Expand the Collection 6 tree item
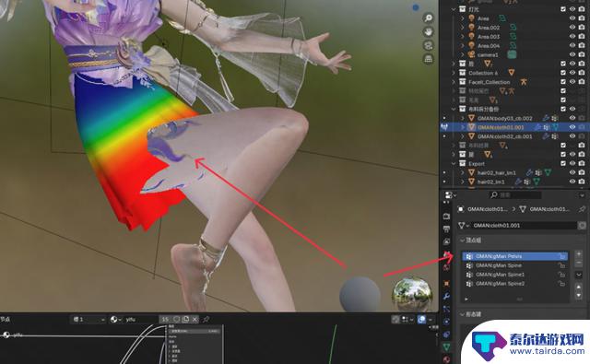The height and width of the screenshot is (364, 590). pos(454,73)
